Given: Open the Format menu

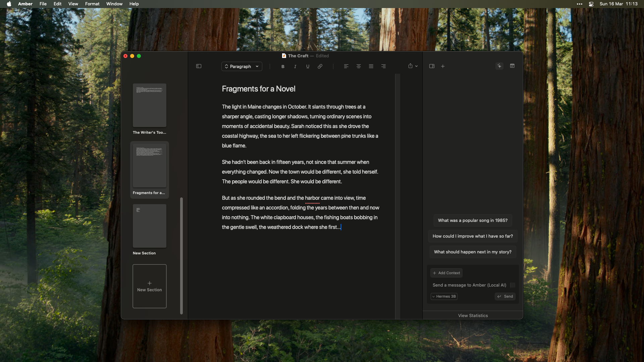Looking at the screenshot, I should 92,4.
